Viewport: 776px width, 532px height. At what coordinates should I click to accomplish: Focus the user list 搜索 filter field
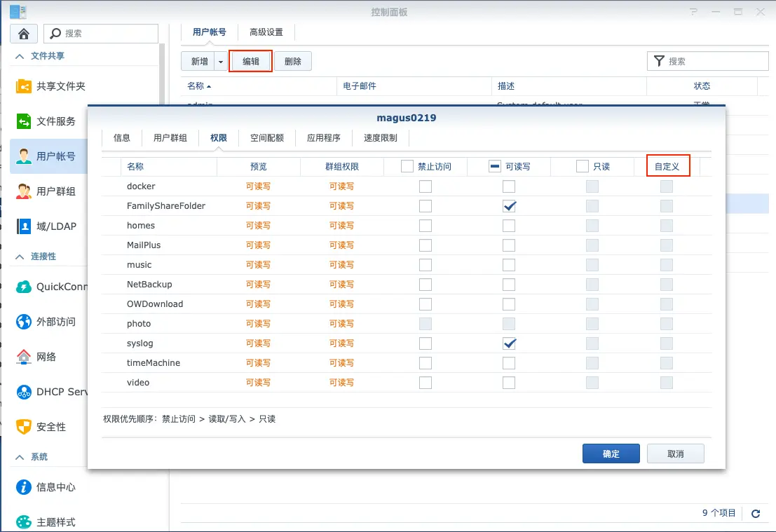coord(708,61)
